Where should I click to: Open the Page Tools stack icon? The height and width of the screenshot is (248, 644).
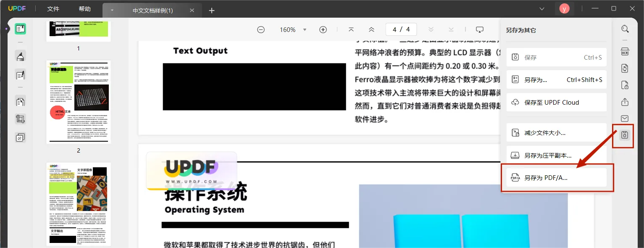pyautogui.click(x=20, y=137)
